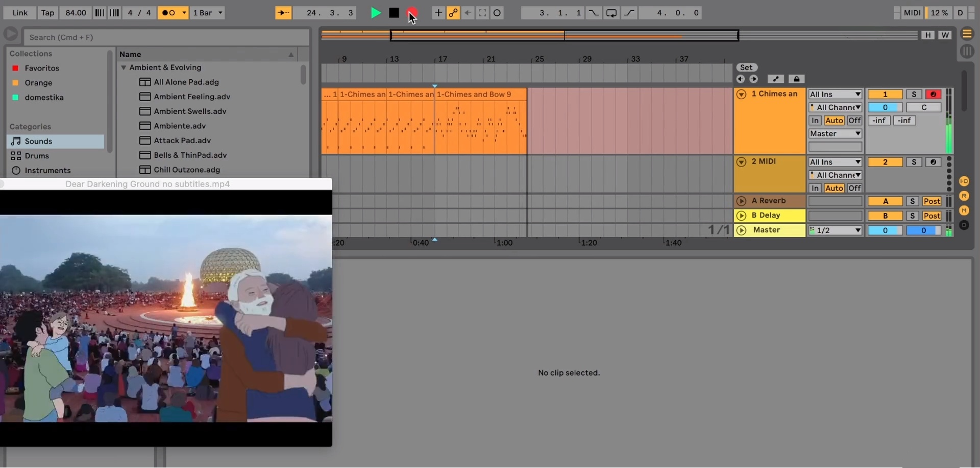Click the Link button
This screenshot has width=980, height=468.
point(20,13)
